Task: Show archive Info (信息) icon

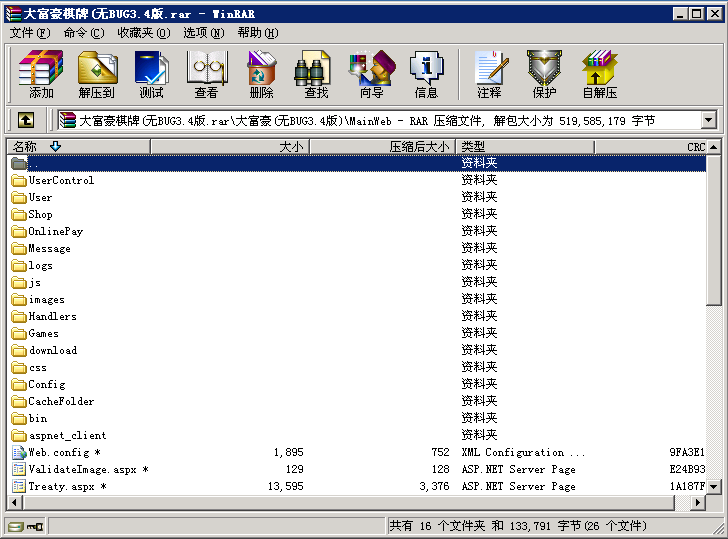Action: tap(426, 74)
